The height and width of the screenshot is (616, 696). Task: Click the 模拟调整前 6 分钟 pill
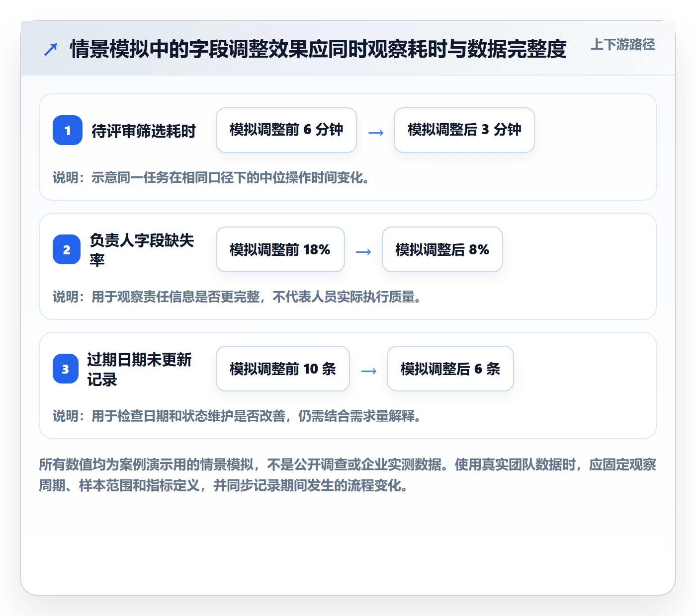tap(286, 130)
